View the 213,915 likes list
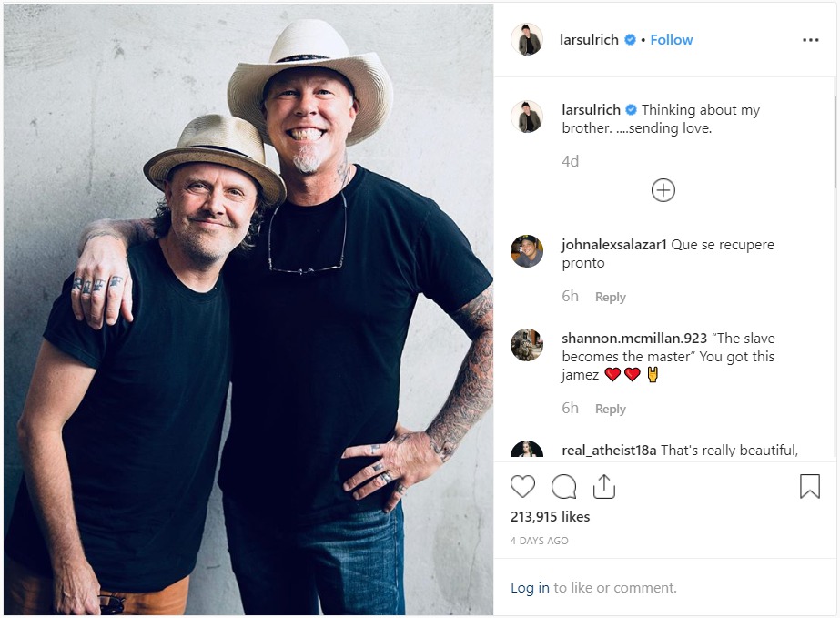This screenshot has width=840, height=618. pos(550,517)
